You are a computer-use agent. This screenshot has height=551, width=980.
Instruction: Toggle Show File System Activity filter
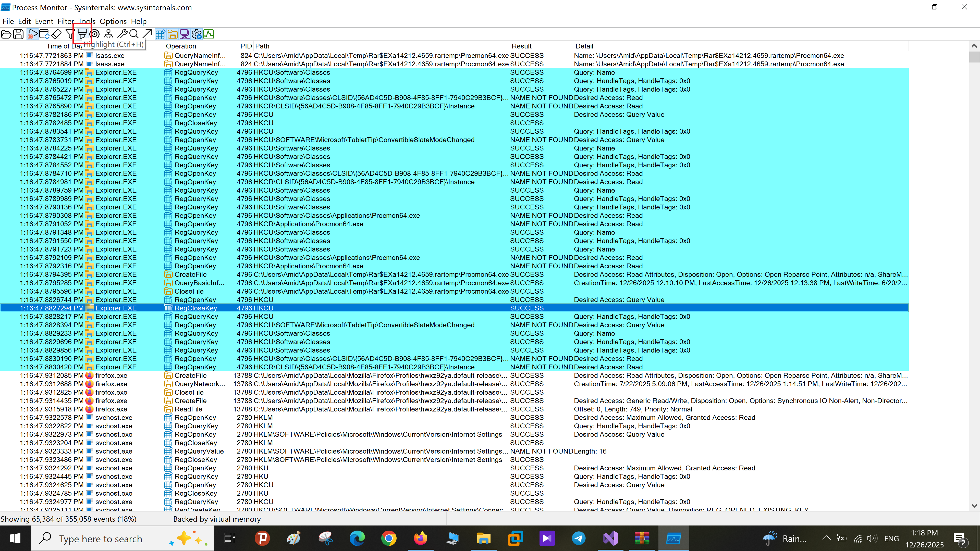coord(172,34)
